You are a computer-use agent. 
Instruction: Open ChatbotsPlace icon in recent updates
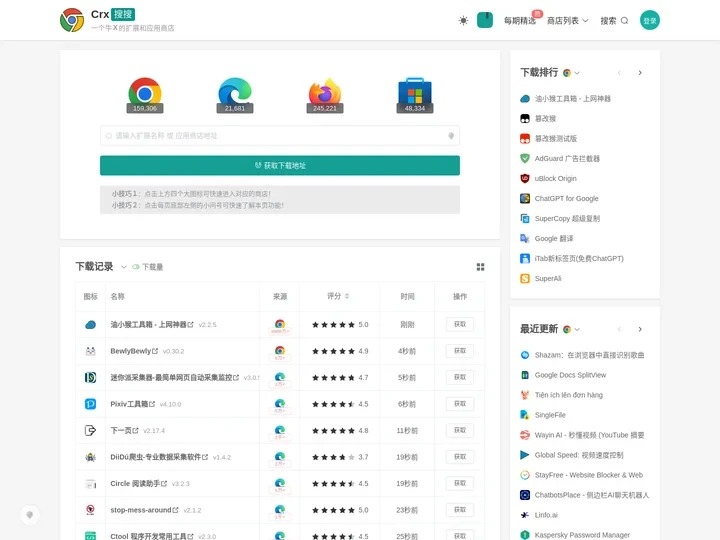[x=525, y=495]
